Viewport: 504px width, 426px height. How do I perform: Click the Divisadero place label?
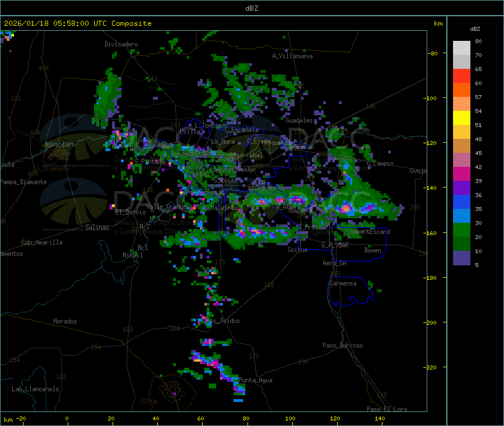(x=121, y=44)
